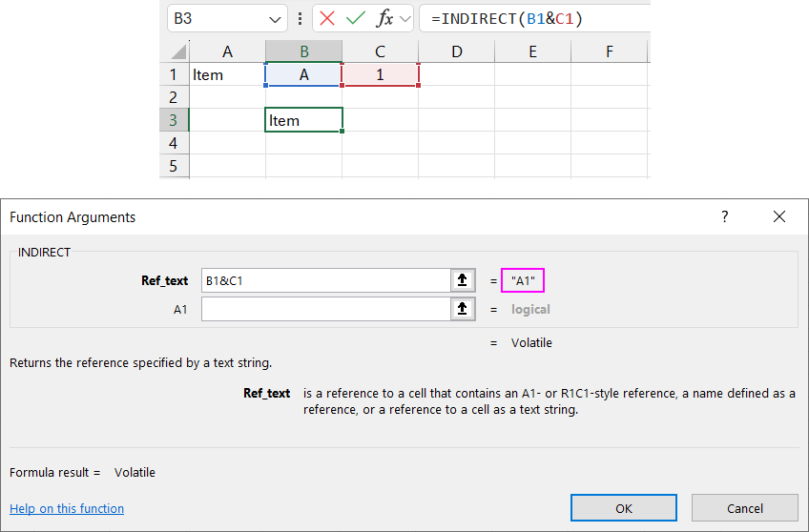This screenshot has width=809, height=532.
Task: Select cell C1 containing 1
Action: pyautogui.click(x=381, y=74)
